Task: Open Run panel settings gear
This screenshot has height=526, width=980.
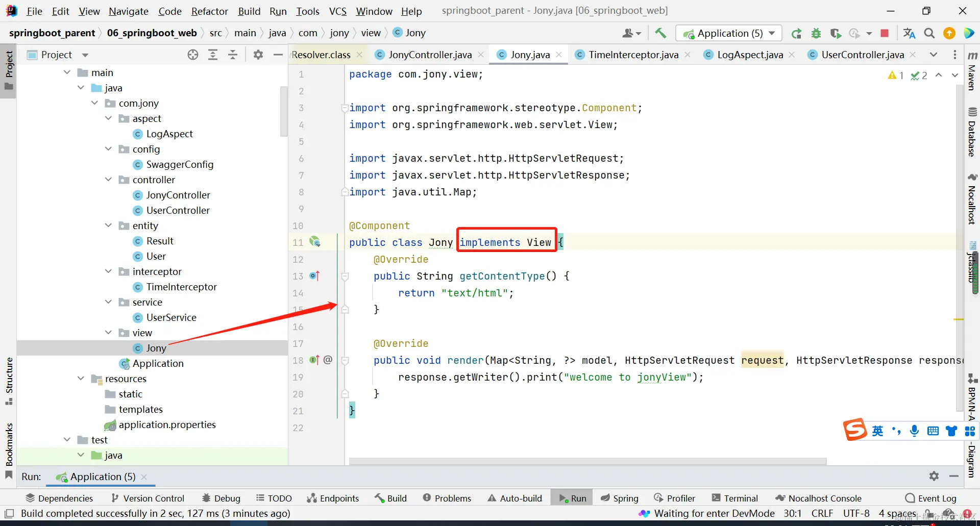Action: tap(934, 476)
